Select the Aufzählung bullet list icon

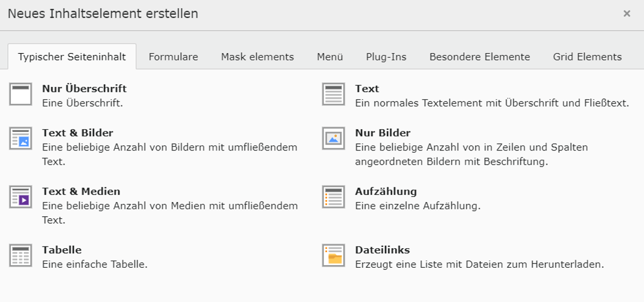coord(333,197)
